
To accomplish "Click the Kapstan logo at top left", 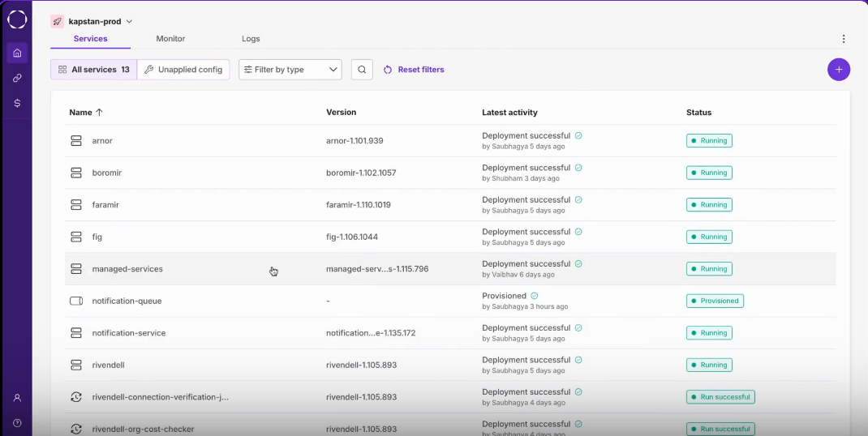I will [17, 19].
